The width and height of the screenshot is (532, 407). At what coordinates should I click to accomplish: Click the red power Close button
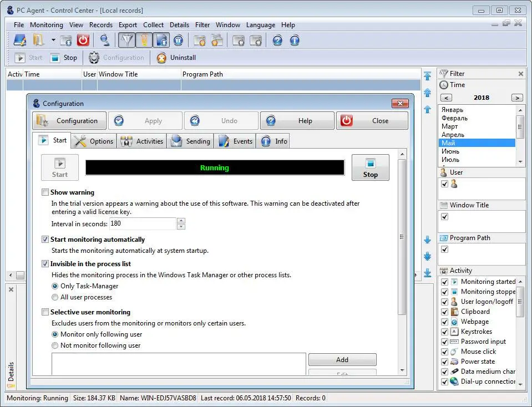point(372,121)
